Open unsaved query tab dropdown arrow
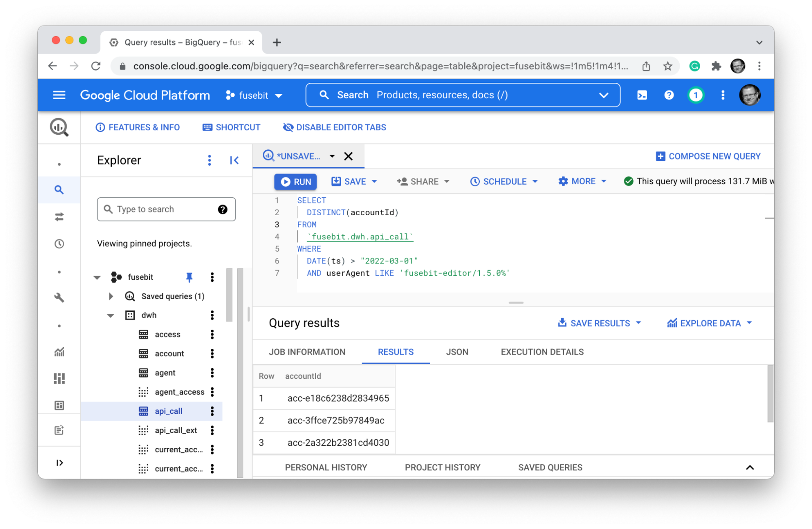The image size is (812, 529). 332,156
